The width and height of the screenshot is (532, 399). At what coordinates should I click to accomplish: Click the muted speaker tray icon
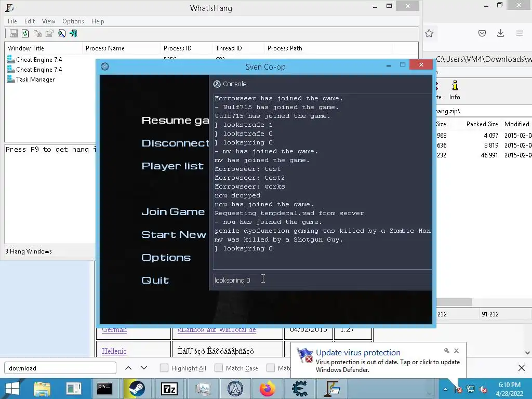point(483,389)
